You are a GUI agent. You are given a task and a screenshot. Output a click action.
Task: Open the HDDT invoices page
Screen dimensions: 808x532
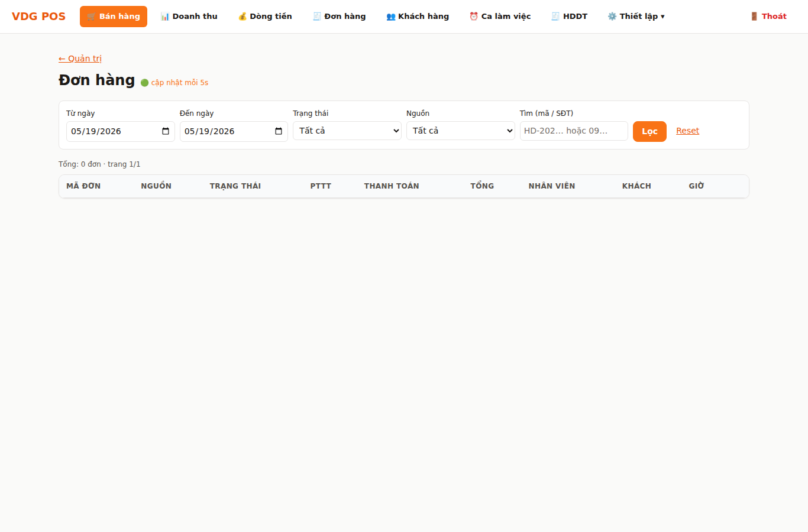[x=569, y=17]
